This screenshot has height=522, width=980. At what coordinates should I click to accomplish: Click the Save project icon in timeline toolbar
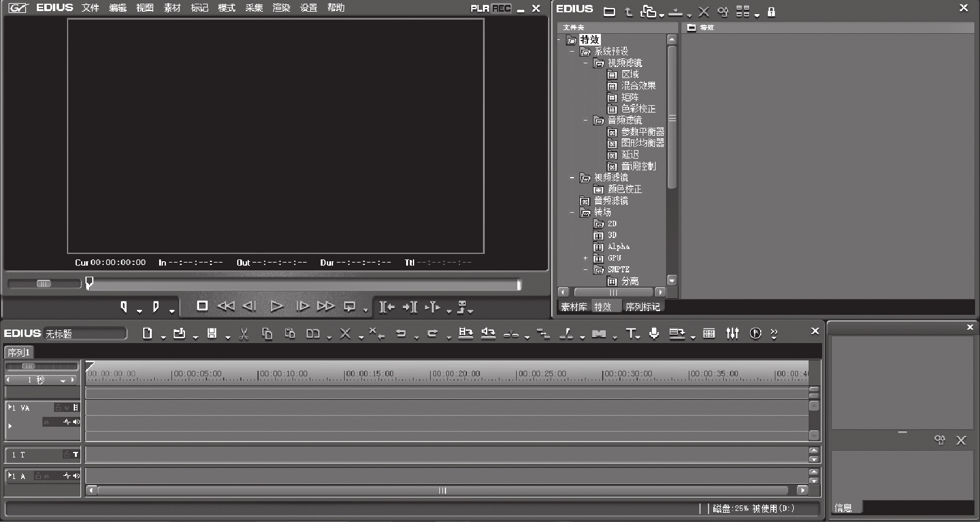point(211,333)
